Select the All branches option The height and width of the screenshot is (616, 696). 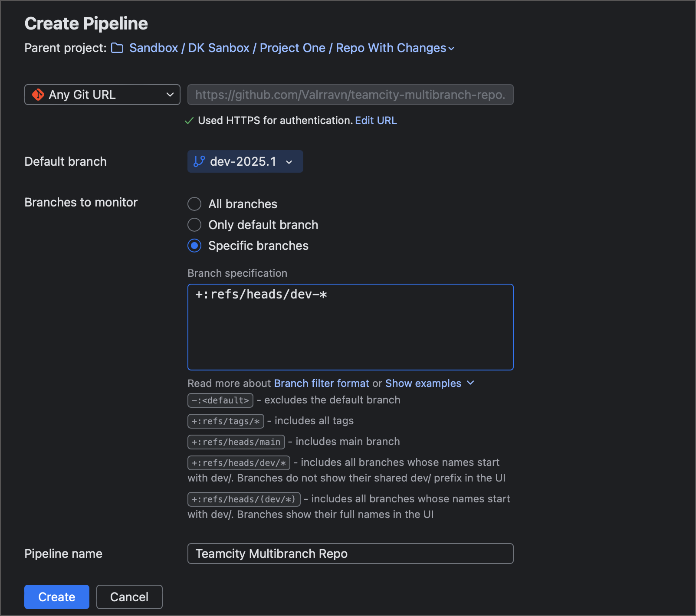(x=194, y=204)
